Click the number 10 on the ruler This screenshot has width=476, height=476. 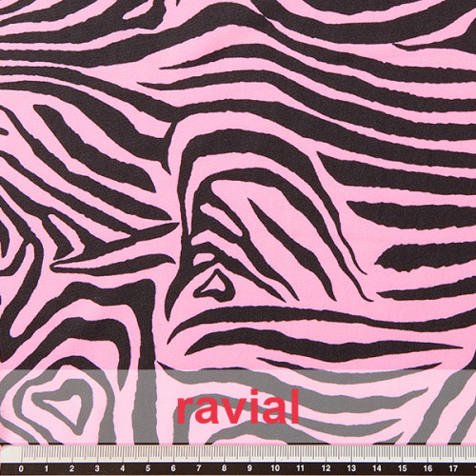point(275,468)
